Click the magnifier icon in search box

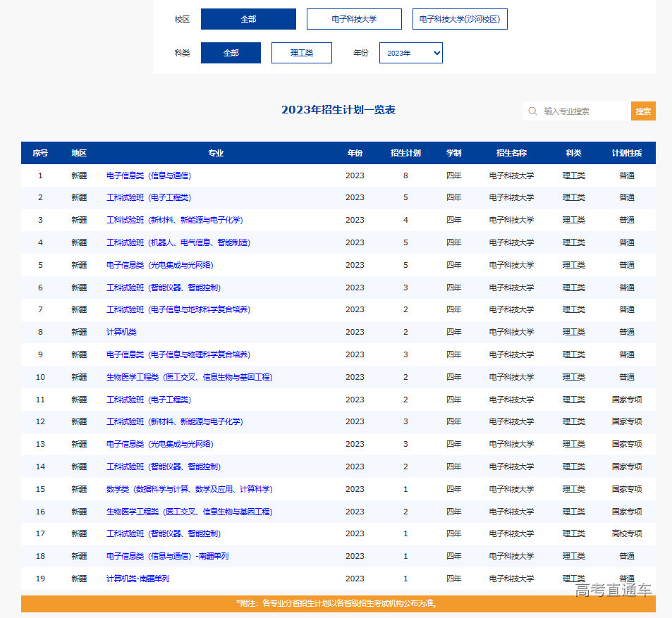coord(534,111)
